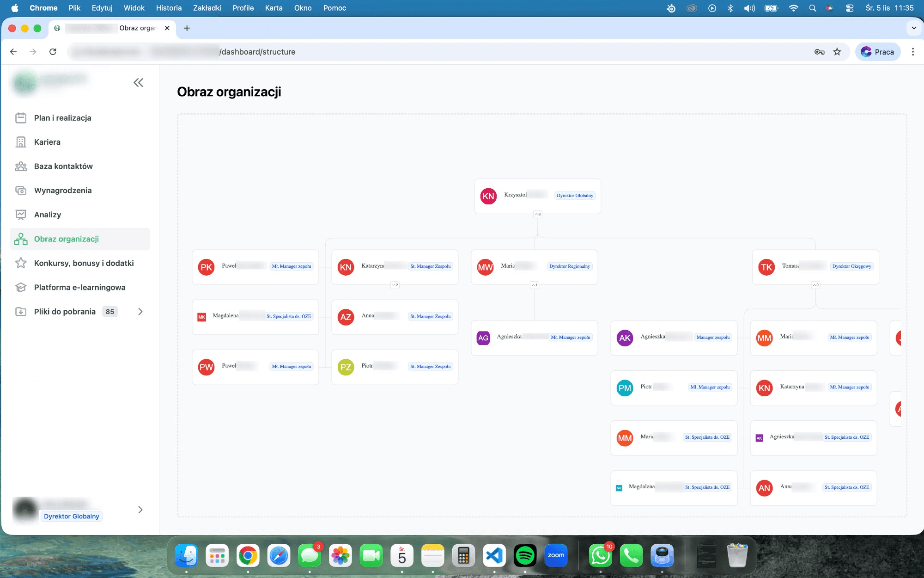Expand Katarzyna's subordinates toggle showing 2

(395, 285)
